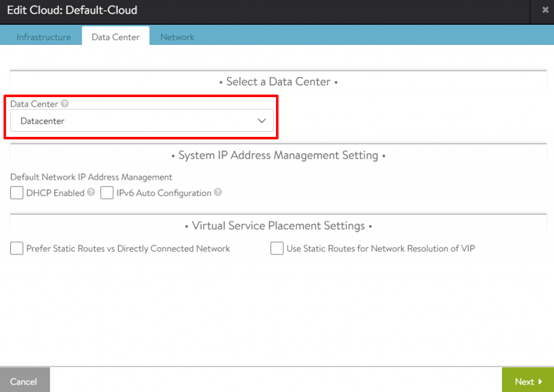Click the IPv6 Auto Configuration label text
Screen dimensions: 554x392
tap(164, 193)
